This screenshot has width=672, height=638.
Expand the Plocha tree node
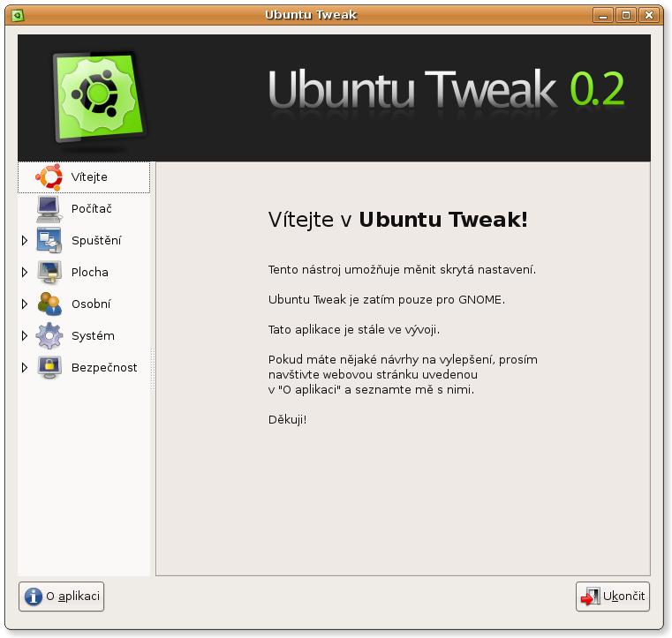25,273
